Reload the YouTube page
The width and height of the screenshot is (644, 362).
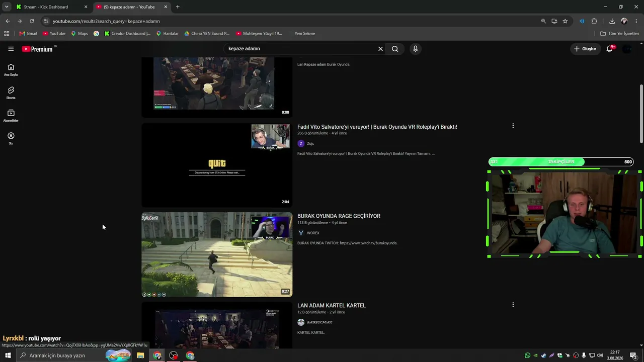pyautogui.click(x=32, y=21)
